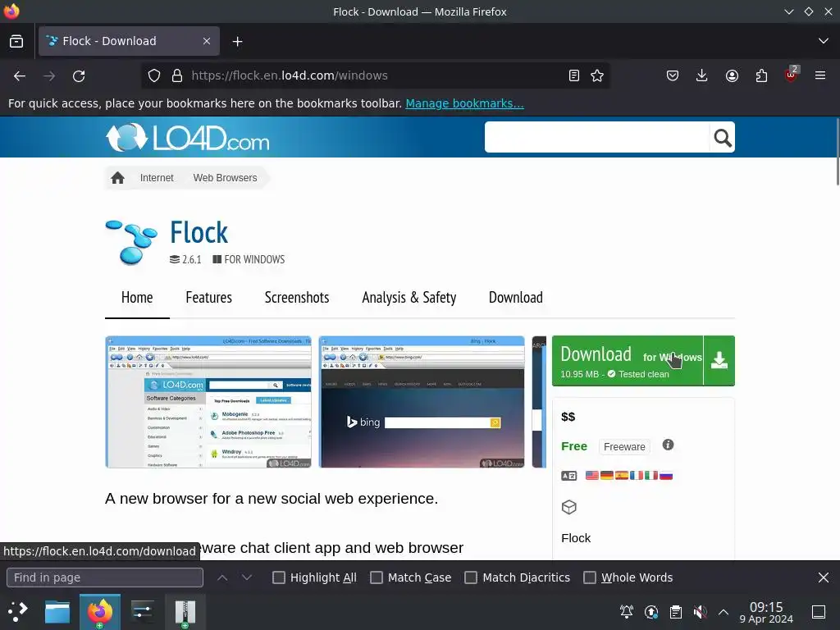This screenshot has width=840, height=630.
Task: Close the Flock - Download tab
Action: click(207, 41)
